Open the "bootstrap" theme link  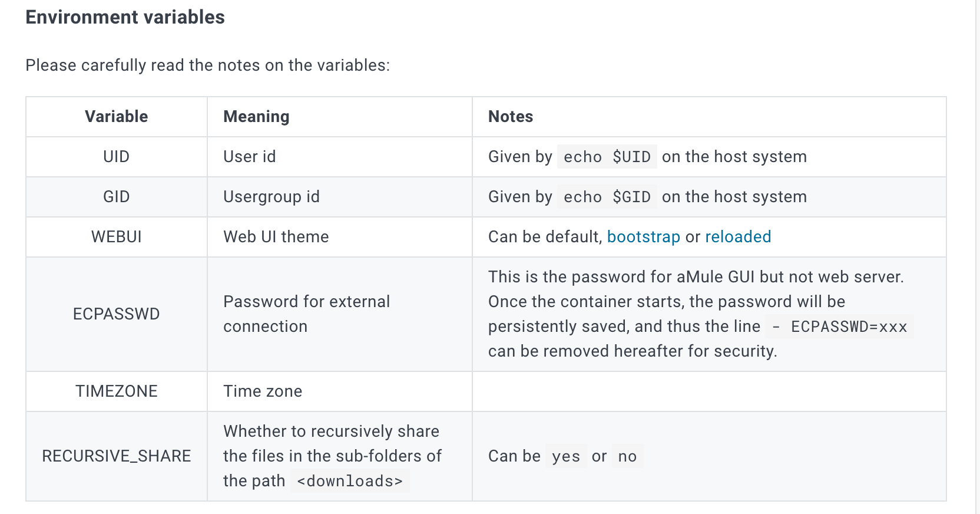click(643, 237)
